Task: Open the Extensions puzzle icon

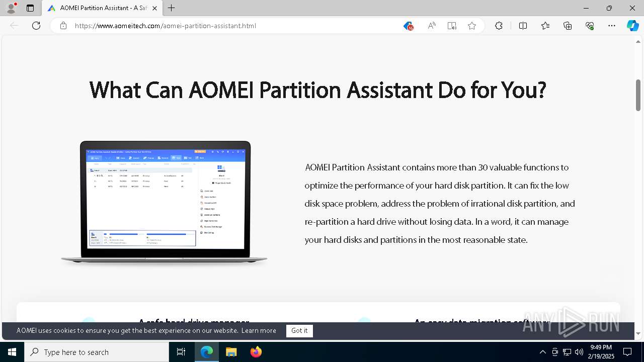Action: click(499, 26)
